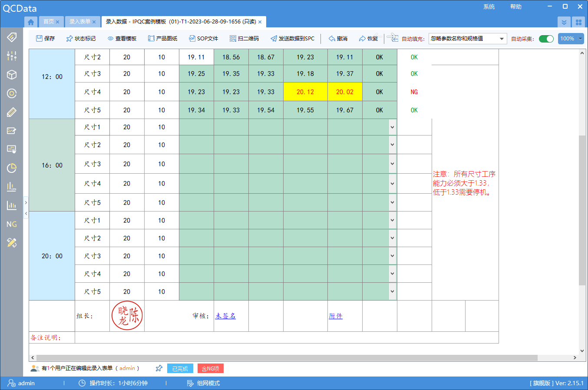Click 状态标记 status mark pin button
588x390 pixels.
(x=81, y=39)
